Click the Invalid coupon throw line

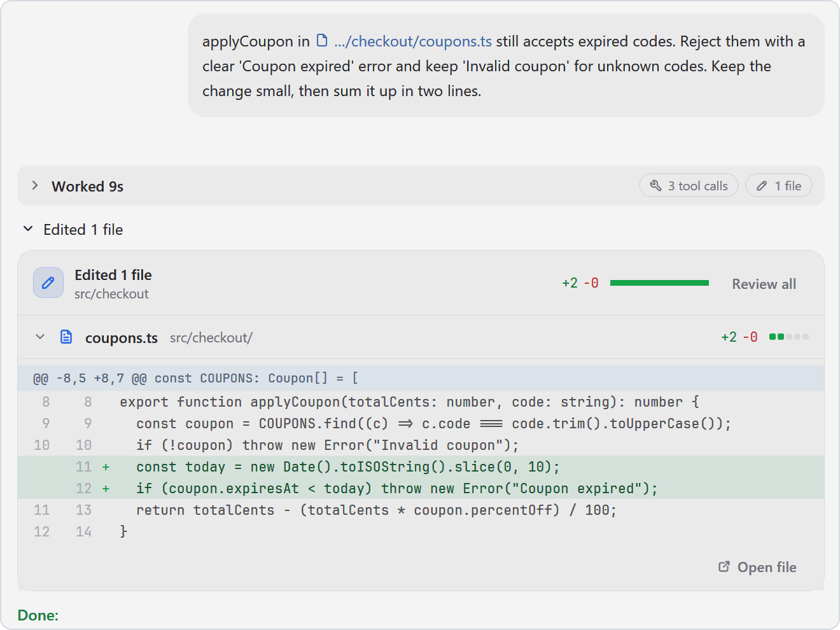pyautogui.click(x=421, y=445)
